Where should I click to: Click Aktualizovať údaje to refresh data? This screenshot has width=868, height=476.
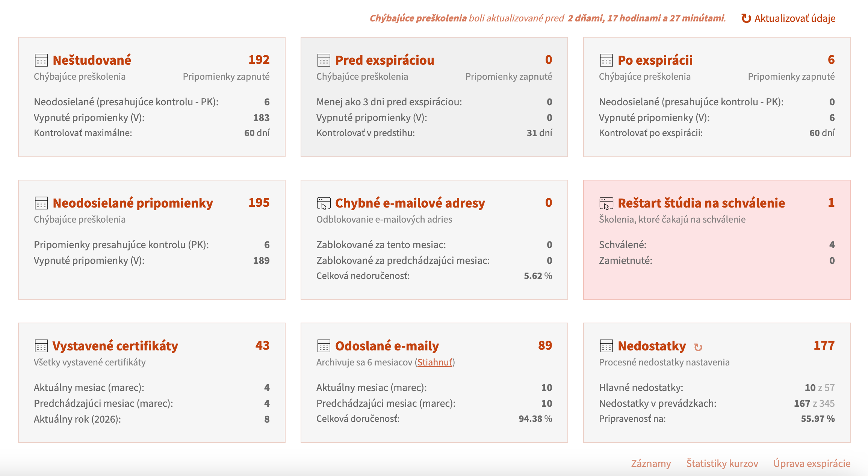(788, 18)
